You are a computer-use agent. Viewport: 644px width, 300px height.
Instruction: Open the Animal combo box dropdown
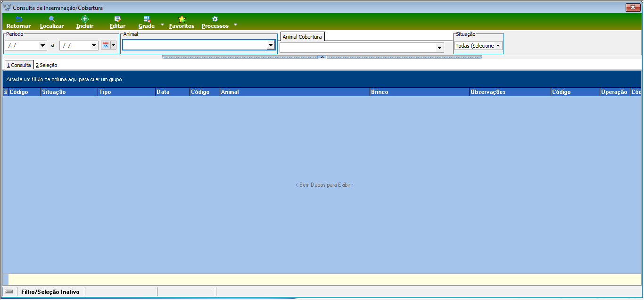[271, 45]
